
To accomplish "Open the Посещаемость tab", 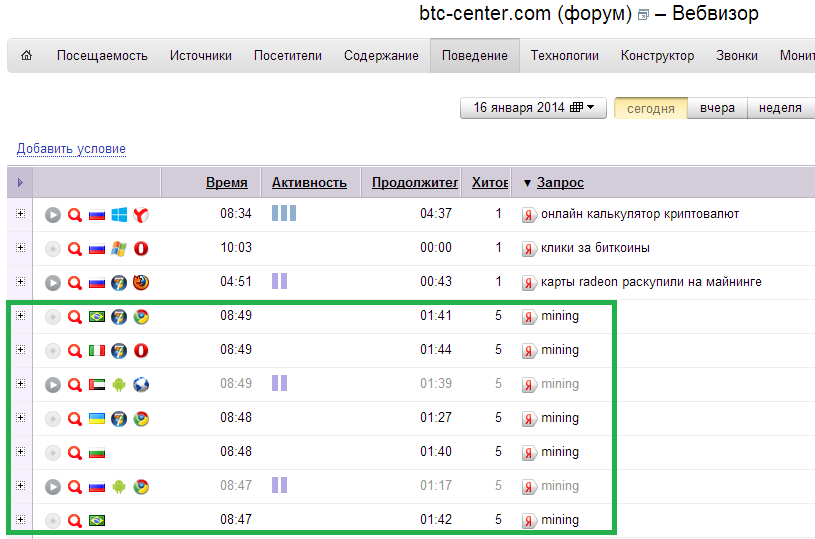I will click(102, 56).
